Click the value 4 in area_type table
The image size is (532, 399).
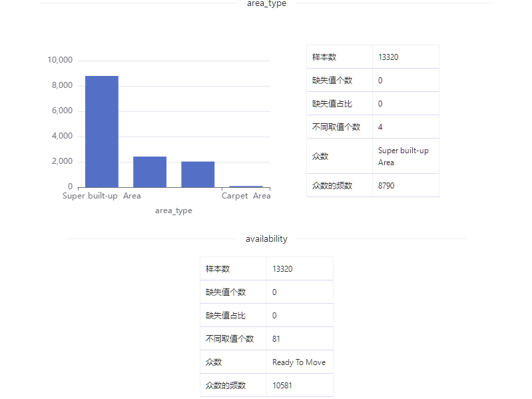click(380, 127)
